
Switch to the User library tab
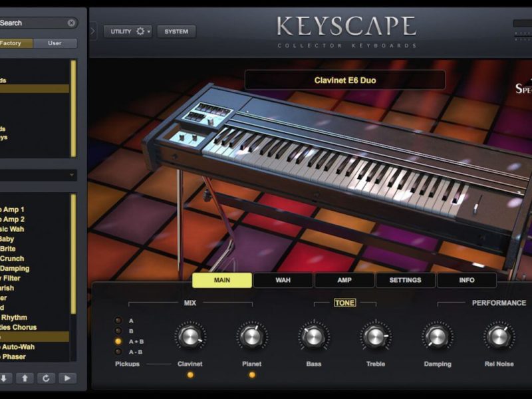click(55, 43)
